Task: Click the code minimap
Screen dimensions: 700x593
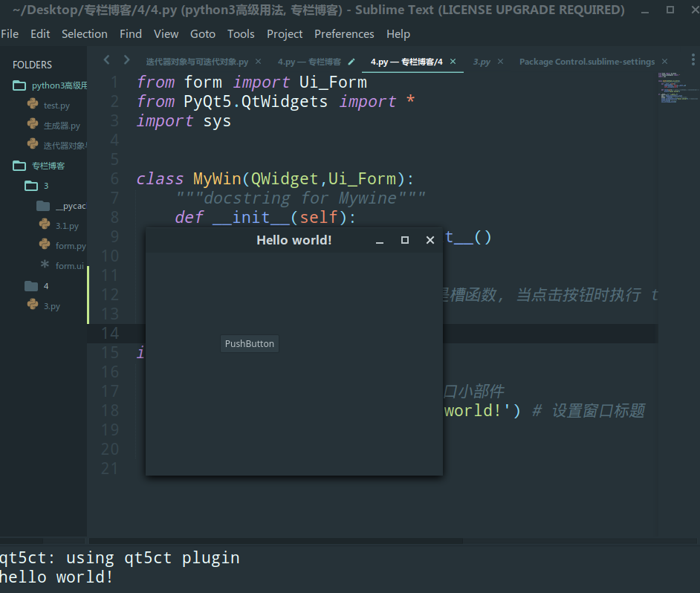Action: point(678,88)
